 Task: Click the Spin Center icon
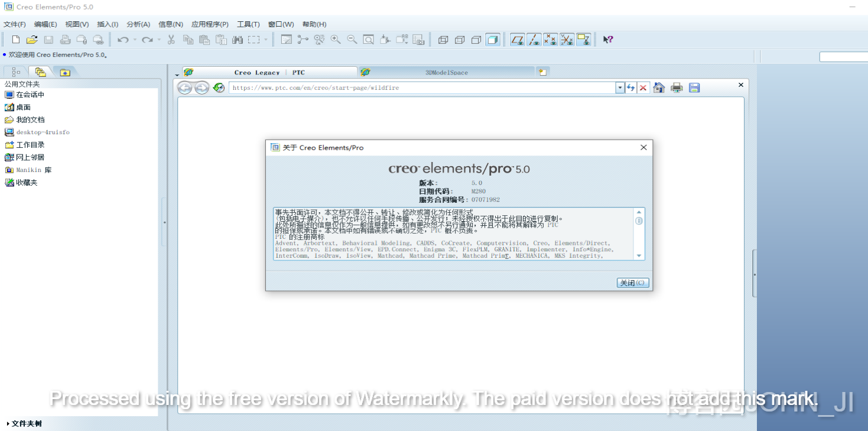(303, 40)
